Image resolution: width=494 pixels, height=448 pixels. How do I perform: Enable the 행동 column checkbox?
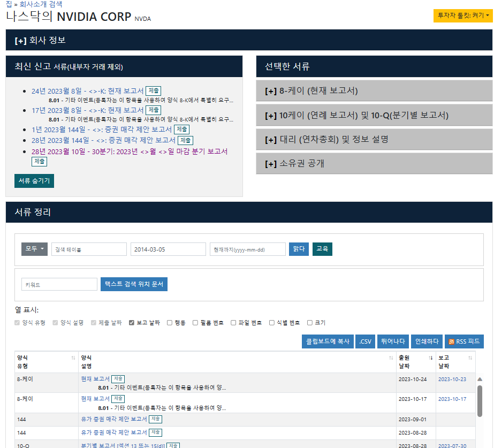170,323
